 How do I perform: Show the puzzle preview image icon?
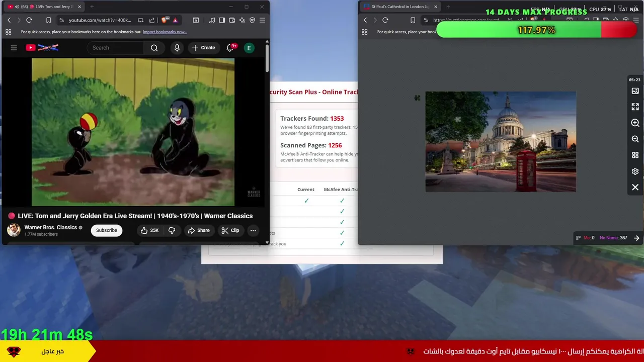(x=635, y=91)
